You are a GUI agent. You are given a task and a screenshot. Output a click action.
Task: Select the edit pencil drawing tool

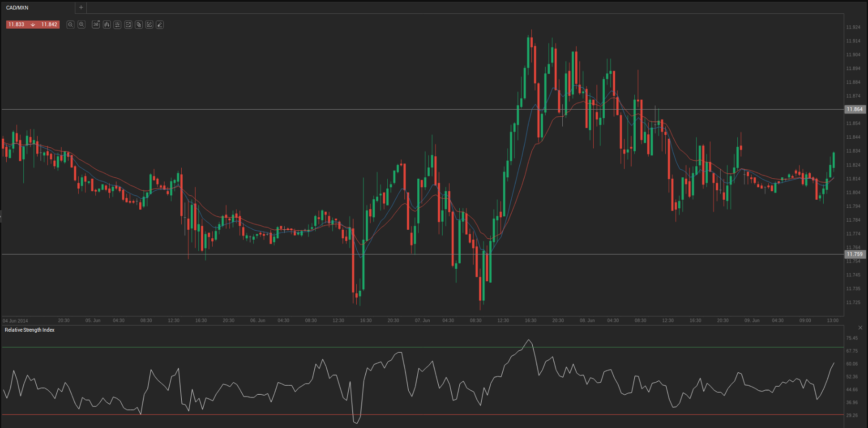pyautogui.click(x=149, y=24)
